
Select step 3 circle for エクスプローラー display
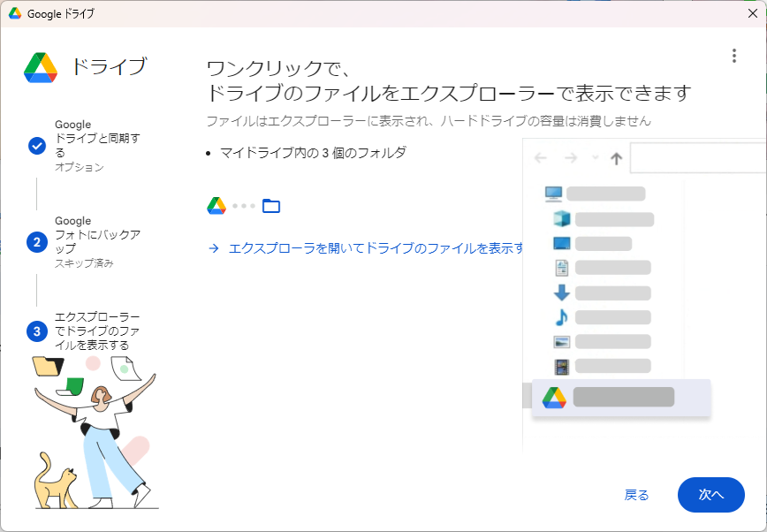tap(37, 331)
